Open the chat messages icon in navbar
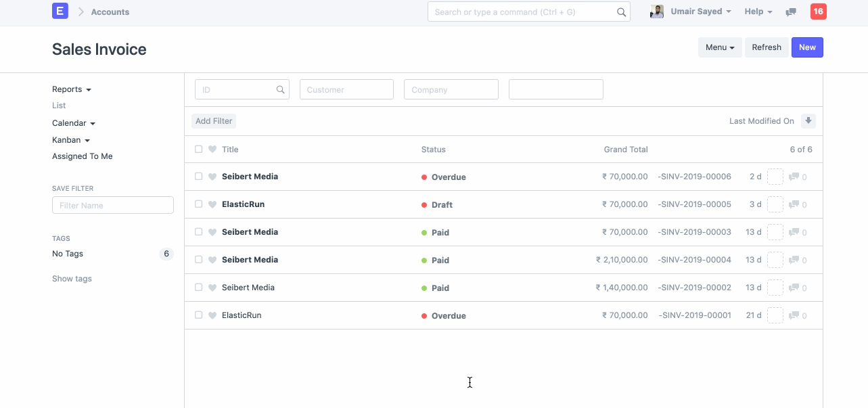Image resolution: width=868 pixels, height=408 pixels. tap(790, 12)
